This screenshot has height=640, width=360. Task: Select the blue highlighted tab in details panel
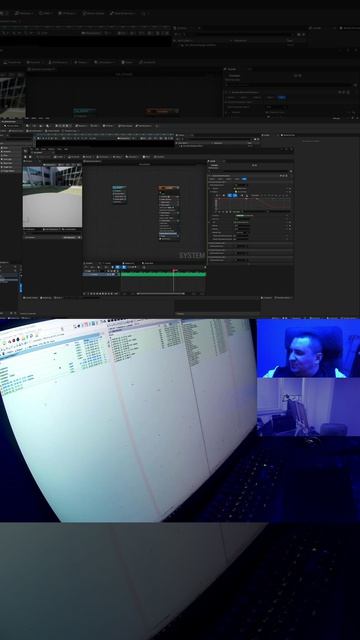(x=244, y=179)
